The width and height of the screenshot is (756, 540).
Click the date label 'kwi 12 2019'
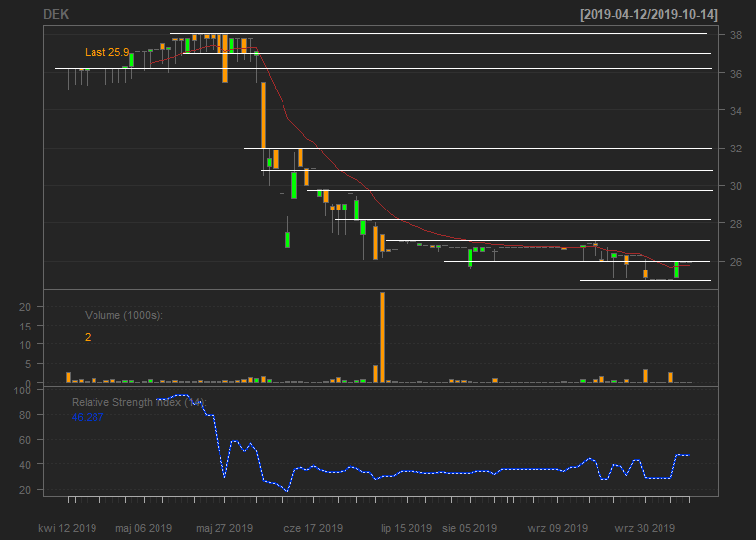tap(68, 528)
